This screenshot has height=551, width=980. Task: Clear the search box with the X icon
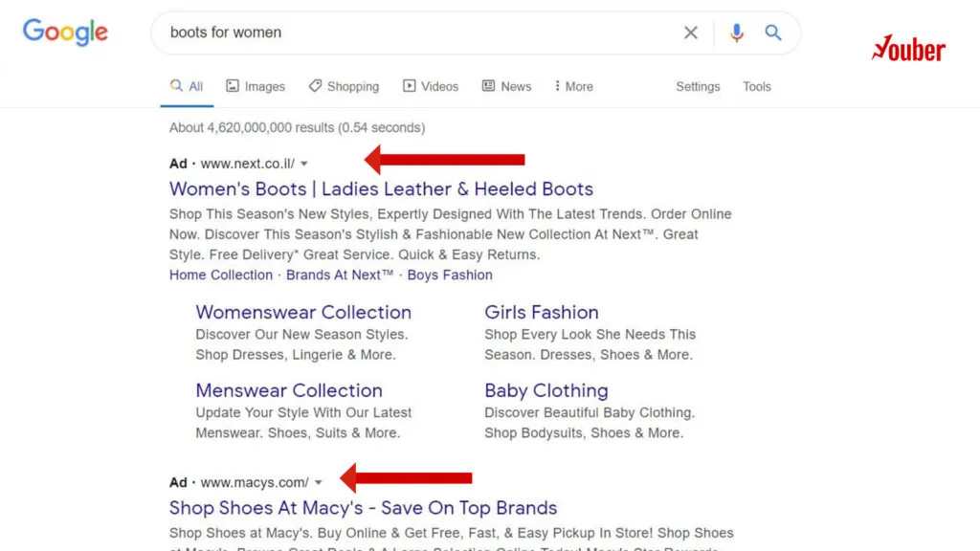pos(690,33)
